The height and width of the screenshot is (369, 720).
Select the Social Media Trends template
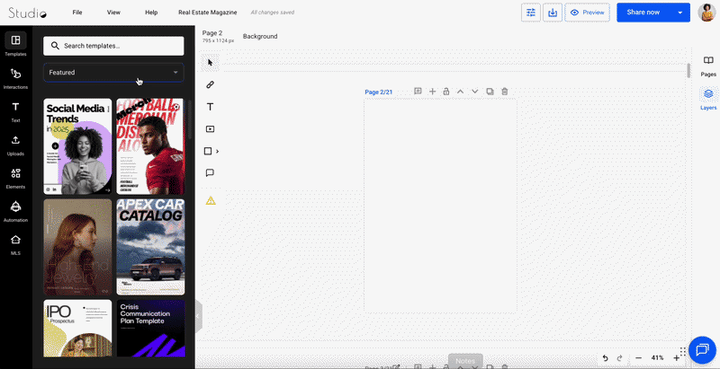pos(78,146)
